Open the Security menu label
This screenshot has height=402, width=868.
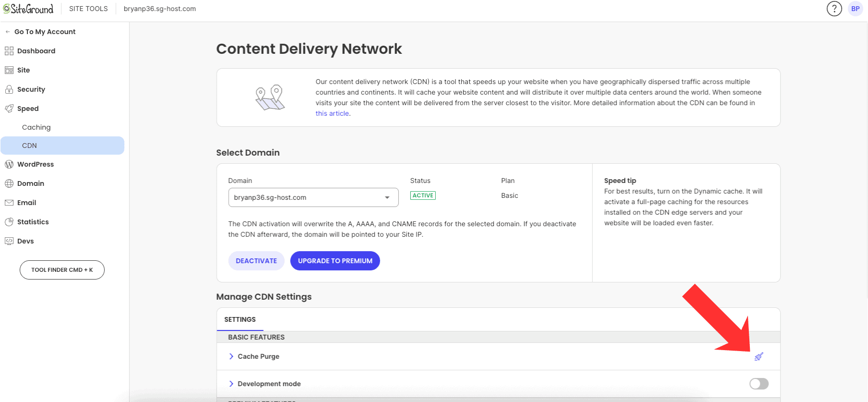coord(31,89)
